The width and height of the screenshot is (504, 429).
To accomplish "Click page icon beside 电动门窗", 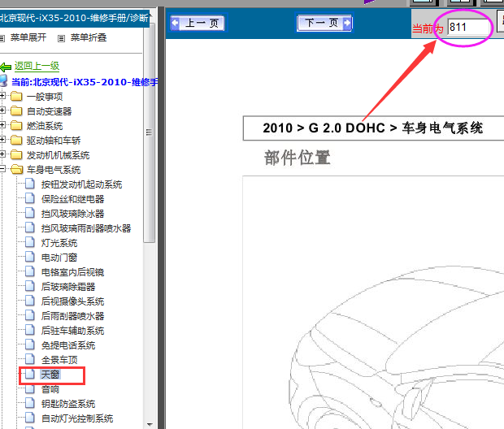I will [x=30, y=257].
